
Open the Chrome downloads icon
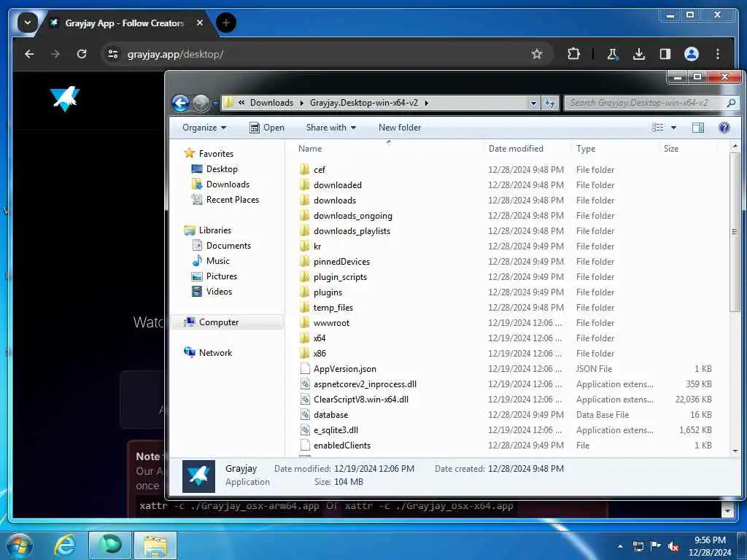(x=639, y=54)
